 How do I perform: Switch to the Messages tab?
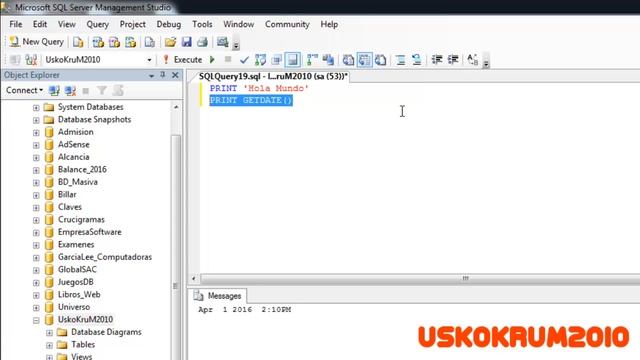219,296
